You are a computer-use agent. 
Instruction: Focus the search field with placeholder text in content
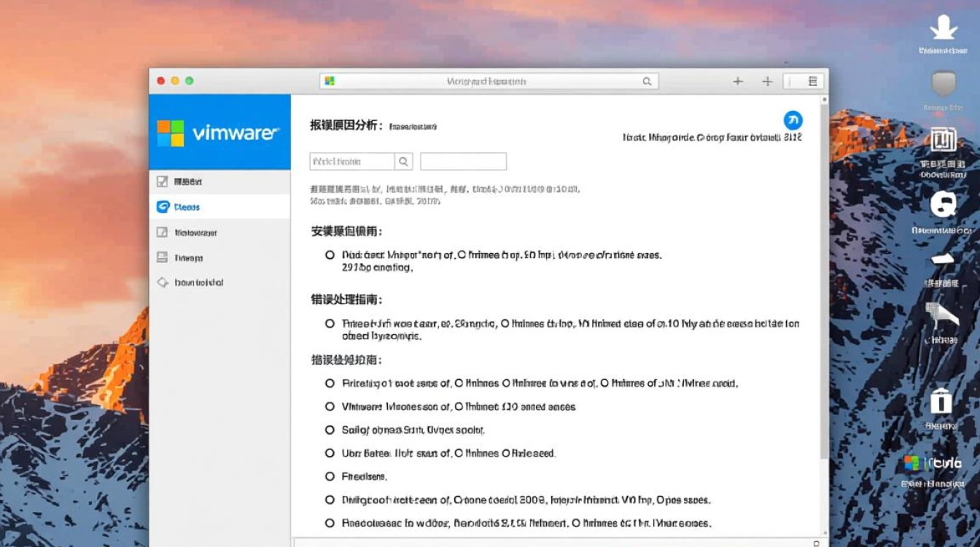click(x=352, y=161)
